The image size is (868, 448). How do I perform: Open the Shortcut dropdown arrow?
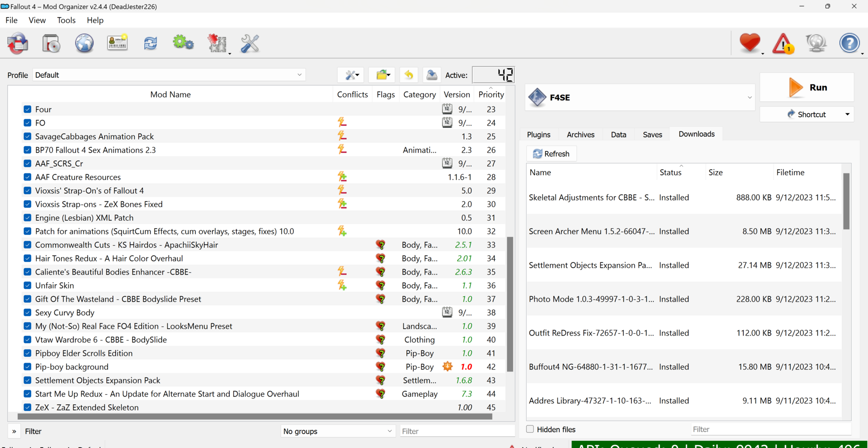[847, 114]
